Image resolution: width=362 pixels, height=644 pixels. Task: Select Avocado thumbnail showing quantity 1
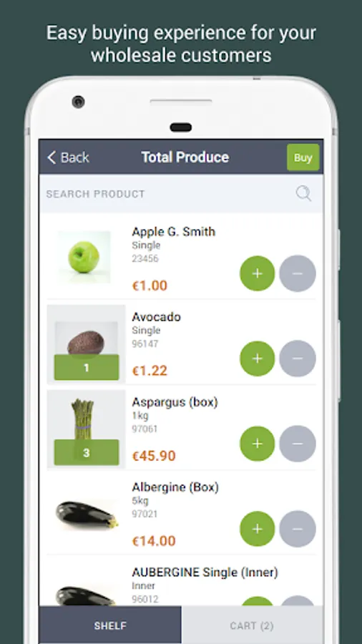(x=86, y=345)
